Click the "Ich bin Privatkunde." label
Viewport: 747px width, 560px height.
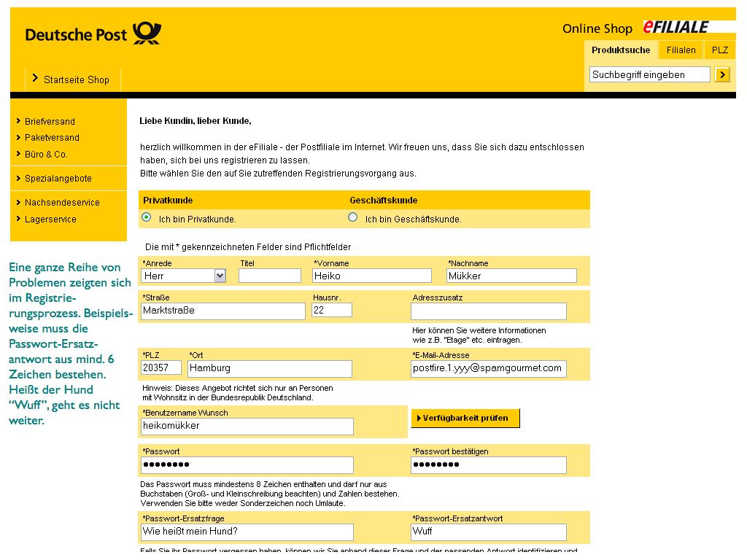(x=197, y=219)
